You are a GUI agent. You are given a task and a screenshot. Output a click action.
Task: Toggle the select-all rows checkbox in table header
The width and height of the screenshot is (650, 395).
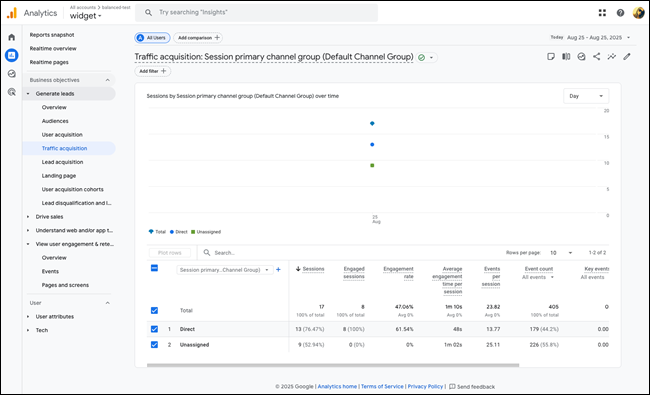click(154, 269)
